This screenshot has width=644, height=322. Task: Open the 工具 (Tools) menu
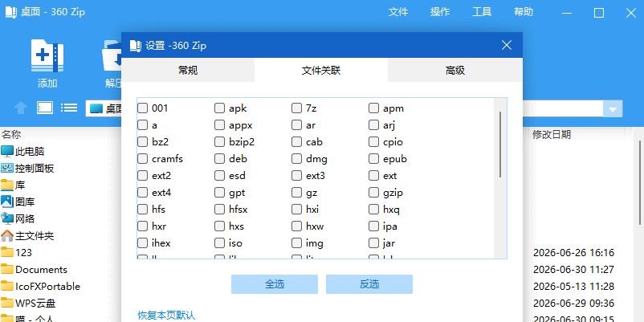(x=482, y=12)
